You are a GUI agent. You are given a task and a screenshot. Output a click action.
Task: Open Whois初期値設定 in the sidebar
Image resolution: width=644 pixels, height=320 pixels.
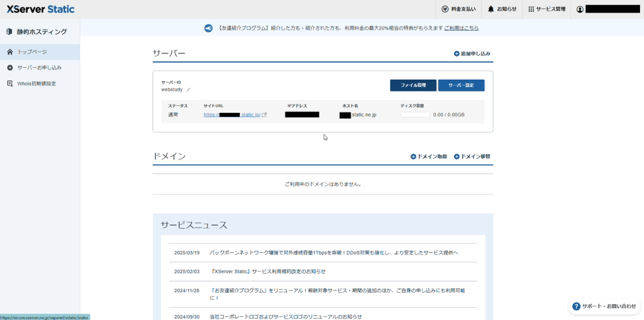point(36,83)
